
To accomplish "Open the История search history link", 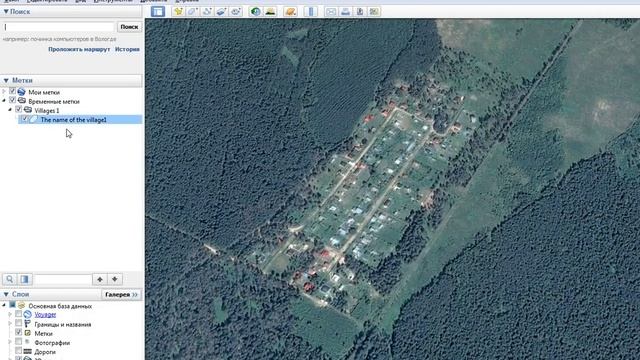I will (127, 49).
